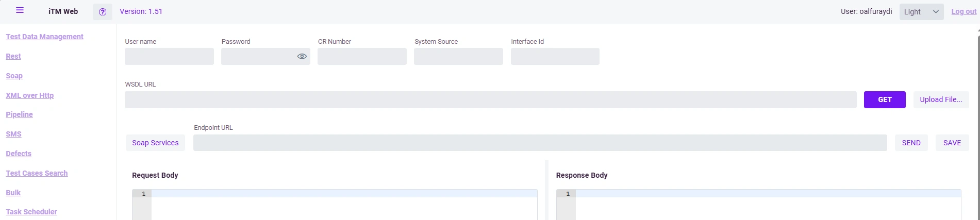This screenshot has height=220, width=980.
Task: Toggle password visibility eye icon
Action: pos(302,57)
